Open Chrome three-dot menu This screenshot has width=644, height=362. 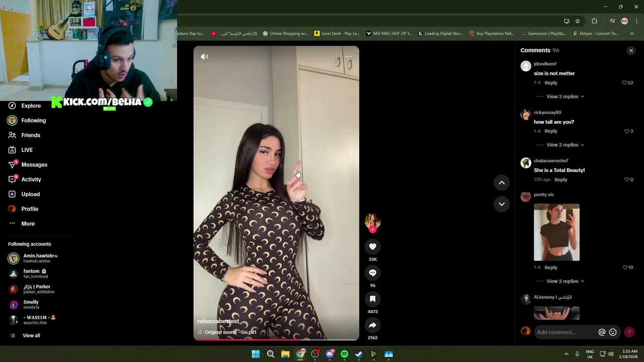(x=636, y=21)
